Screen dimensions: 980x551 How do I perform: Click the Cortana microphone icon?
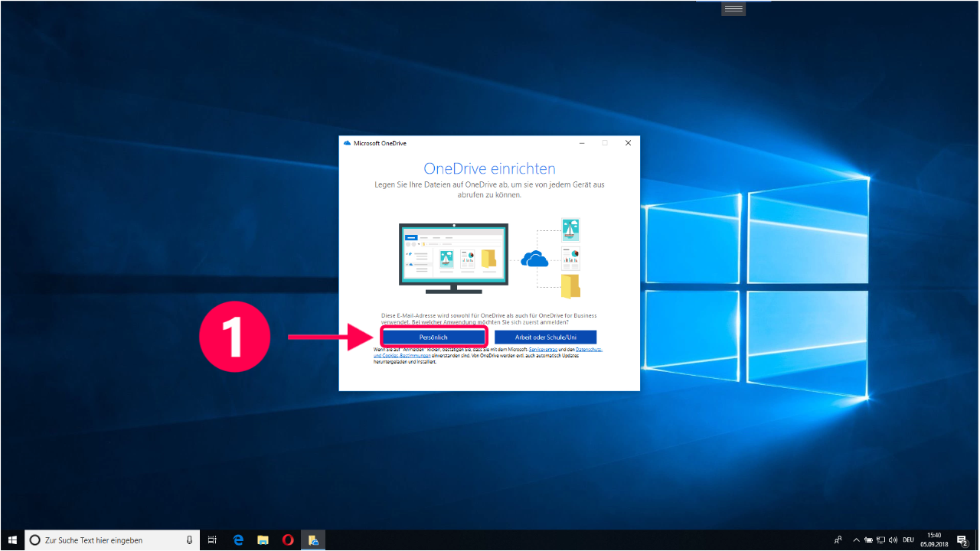(x=190, y=540)
